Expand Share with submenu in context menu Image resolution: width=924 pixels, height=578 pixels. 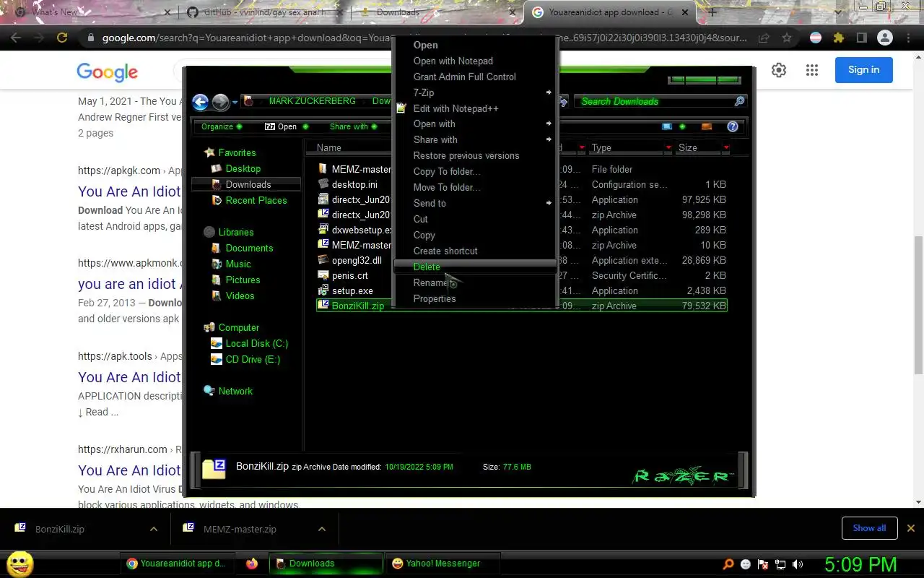click(x=476, y=139)
